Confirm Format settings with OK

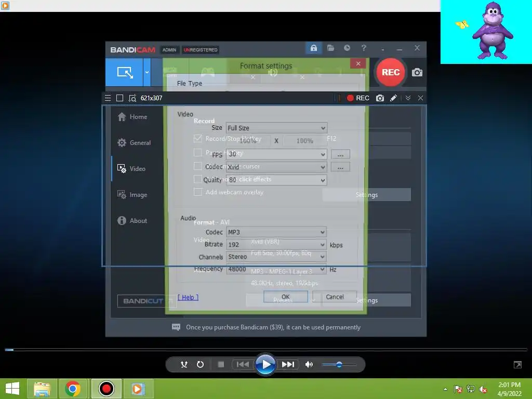pos(286,297)
